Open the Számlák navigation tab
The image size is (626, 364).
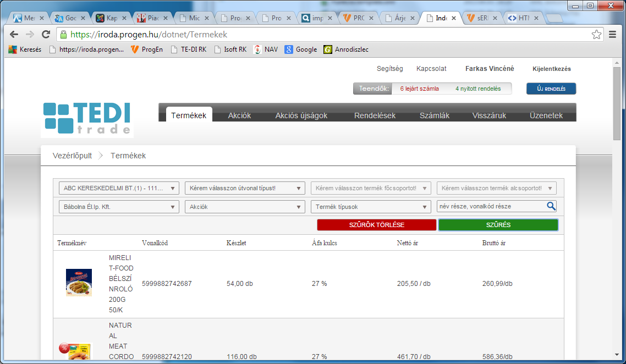tap(435, 115)
